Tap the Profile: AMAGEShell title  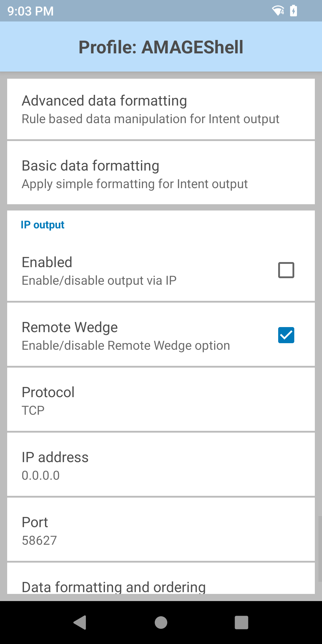[161, 47]
